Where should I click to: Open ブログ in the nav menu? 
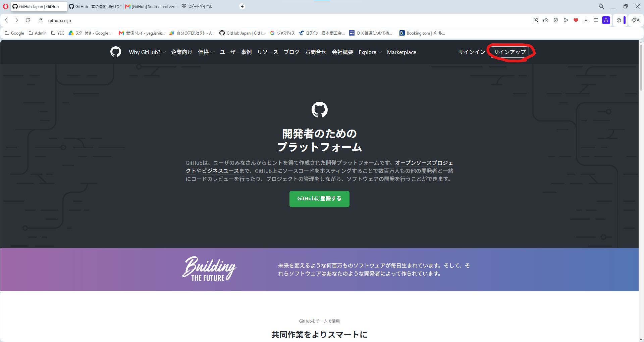pyautogui.click(x=291, y=52)
